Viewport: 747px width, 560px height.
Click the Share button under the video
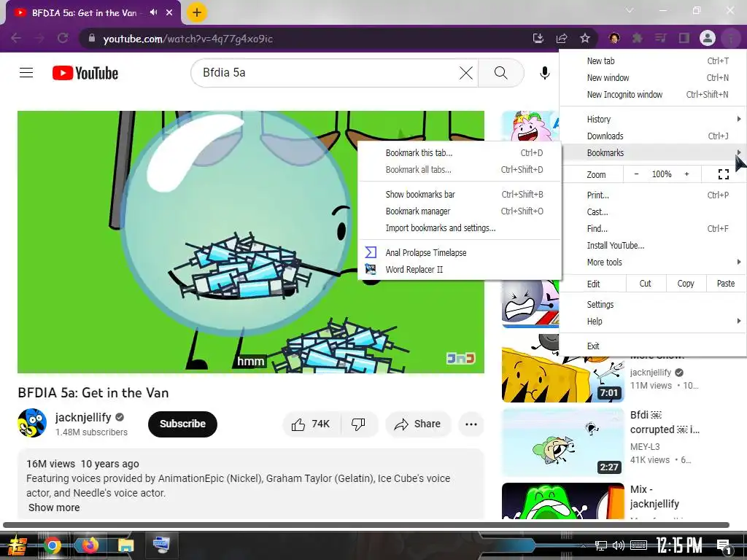point(418,424)
